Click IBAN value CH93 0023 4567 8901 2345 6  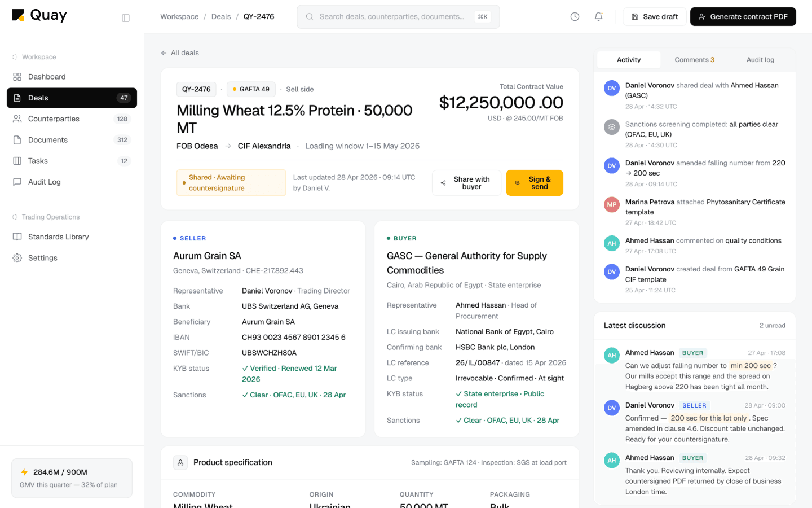294,338
